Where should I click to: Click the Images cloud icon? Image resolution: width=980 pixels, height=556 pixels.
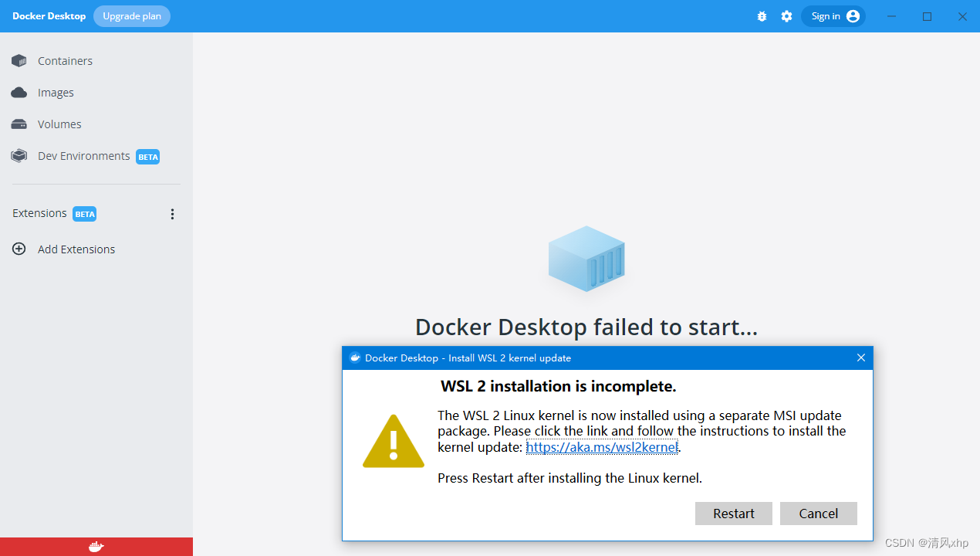pyautogui.click(x=19, y=93)
